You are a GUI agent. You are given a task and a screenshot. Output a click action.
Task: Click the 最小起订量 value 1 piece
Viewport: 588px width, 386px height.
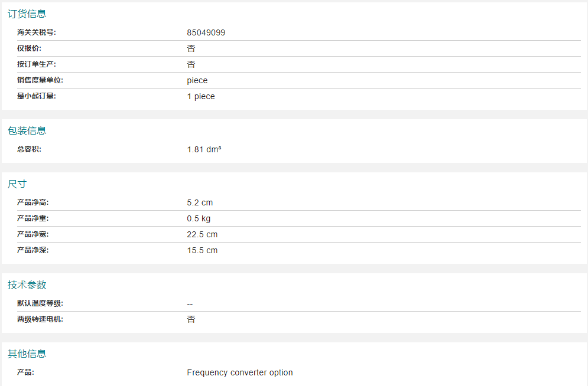pos(201,96)
